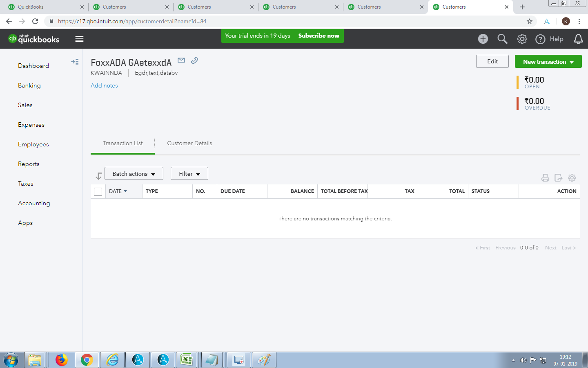Launch Firefox from the taskbar
588x368 pixels.
62,360
